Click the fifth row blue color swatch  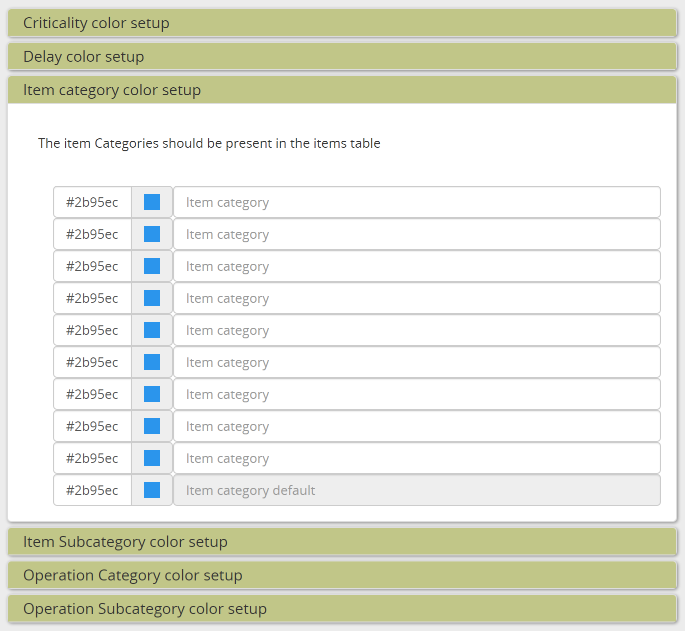click(152, 330)
